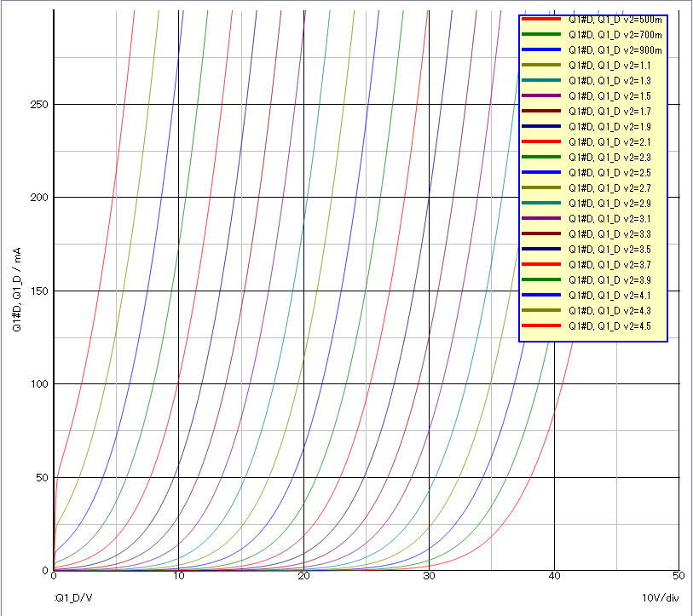Click the 200 tick on the Y axis
The image size is (693, 616).
pyautogui.click(x=39, y=198)
